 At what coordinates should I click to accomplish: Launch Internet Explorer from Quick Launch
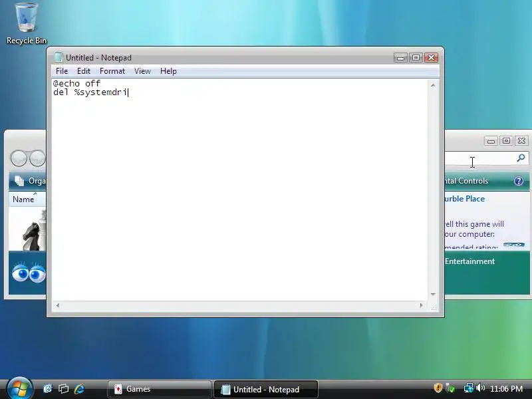[79, 388]
